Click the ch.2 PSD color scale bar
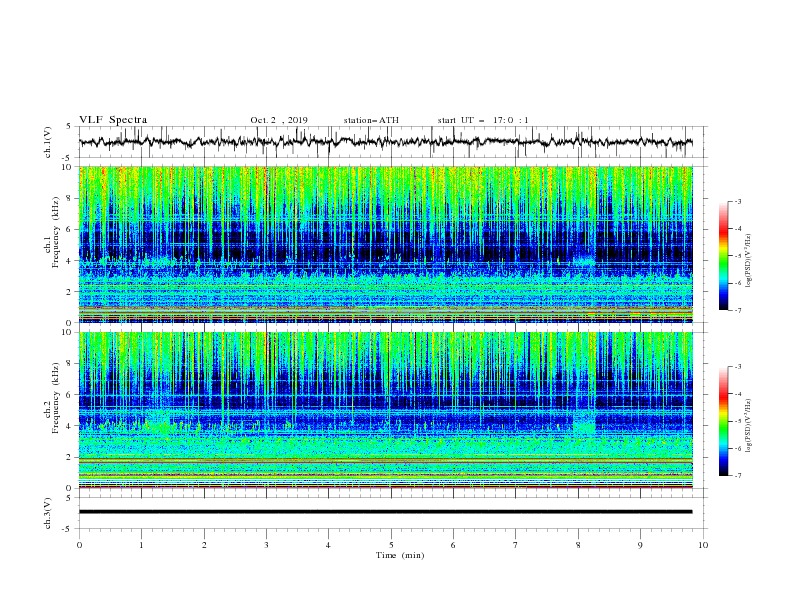This screenshot has height=612, width=792. (723, 421)
